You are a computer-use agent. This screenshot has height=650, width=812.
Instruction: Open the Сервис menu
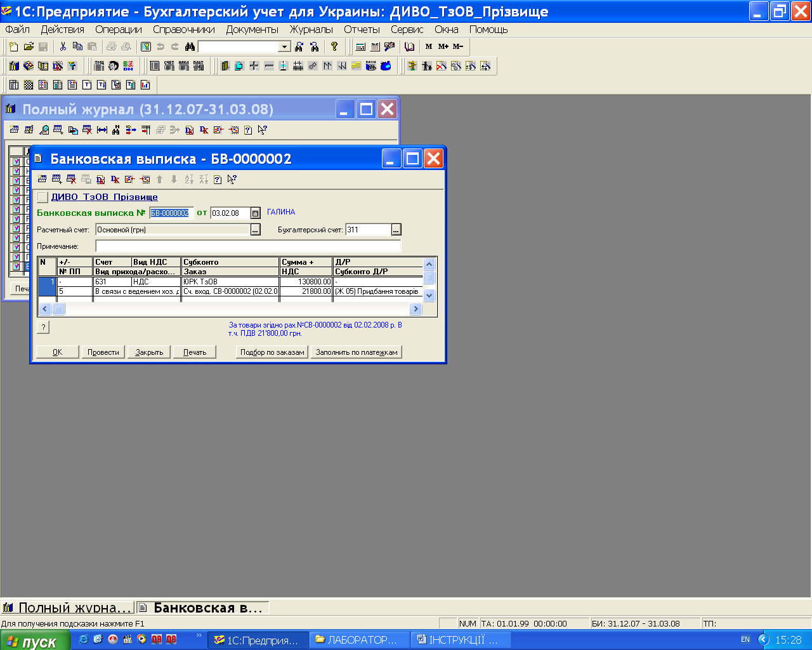coord(407,29)
